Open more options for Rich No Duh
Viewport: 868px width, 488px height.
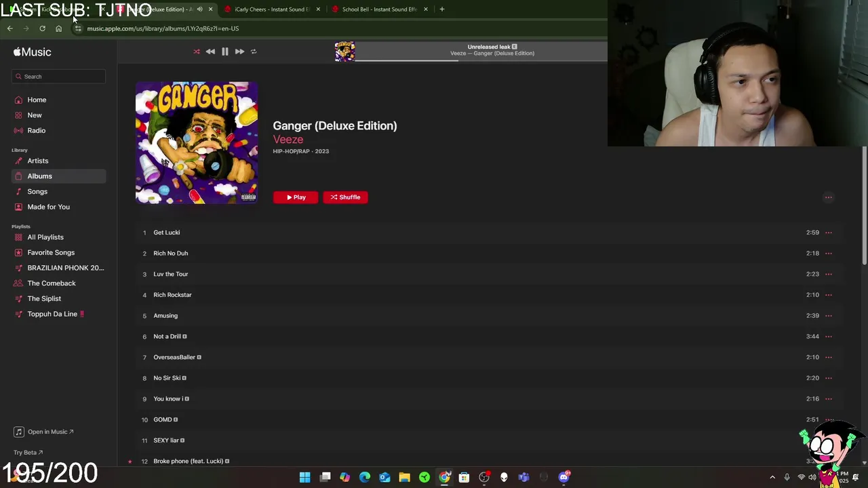tap(828, 253)
